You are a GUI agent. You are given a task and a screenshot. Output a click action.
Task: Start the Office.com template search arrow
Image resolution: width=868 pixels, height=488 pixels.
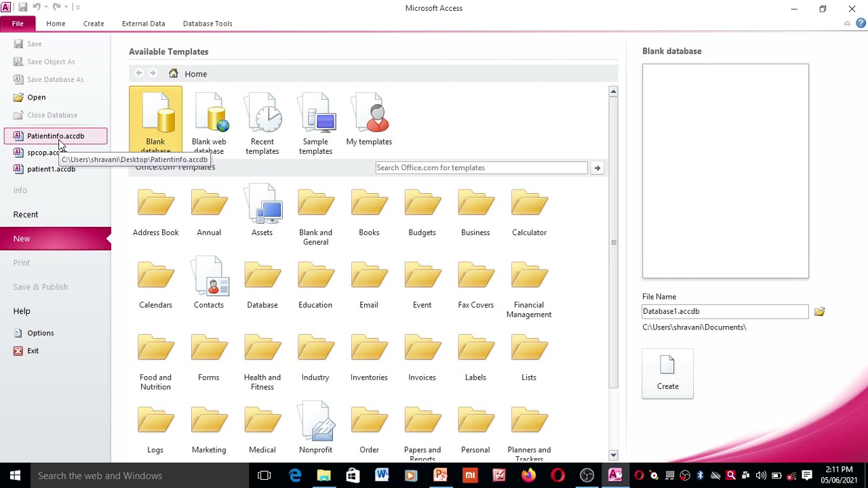pyautogui.click(x=597, y=167)
